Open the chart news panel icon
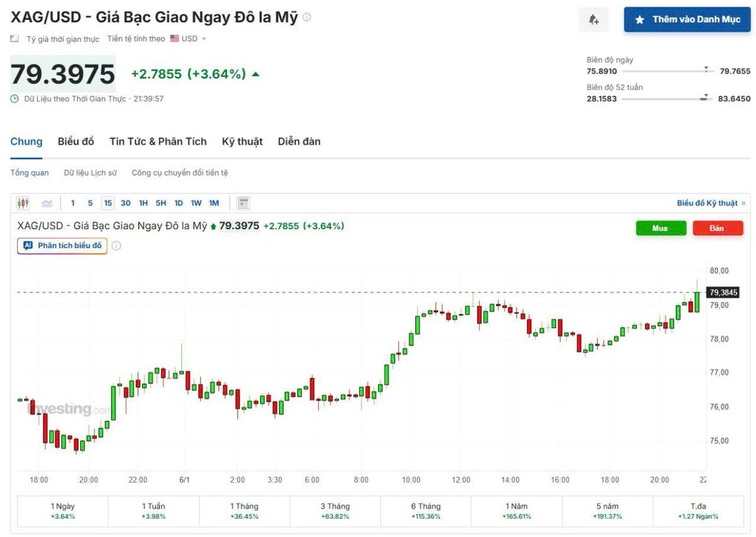 (x=244, y=203)
